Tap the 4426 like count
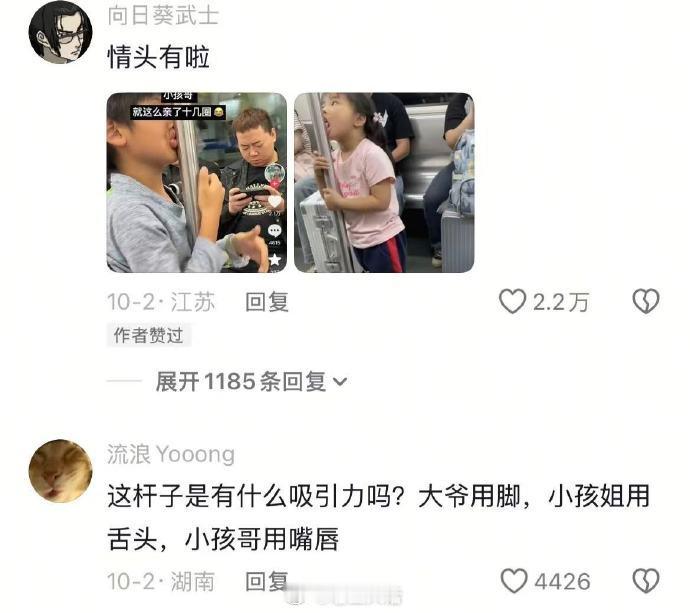 coord(562,581)
